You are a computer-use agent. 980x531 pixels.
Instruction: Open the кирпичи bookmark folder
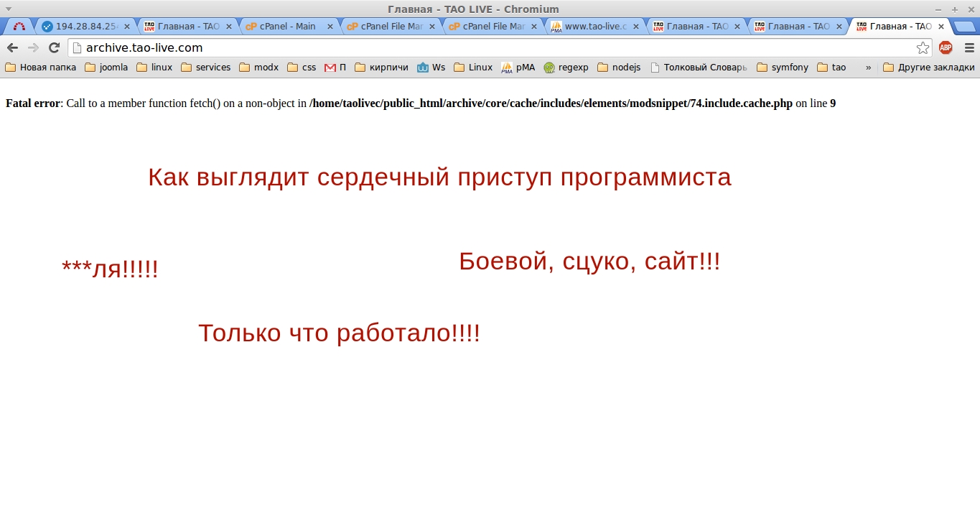tap(381, 68)
